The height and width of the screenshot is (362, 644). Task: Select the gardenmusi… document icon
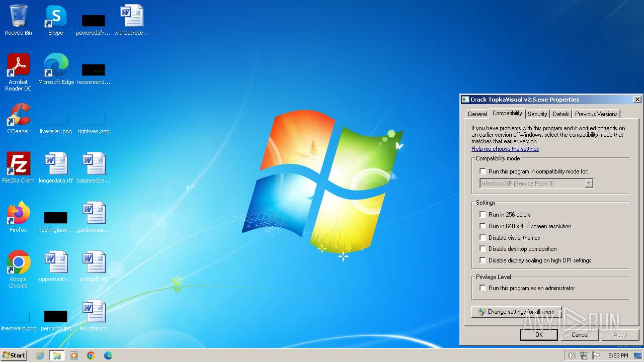tap(94, 217)
